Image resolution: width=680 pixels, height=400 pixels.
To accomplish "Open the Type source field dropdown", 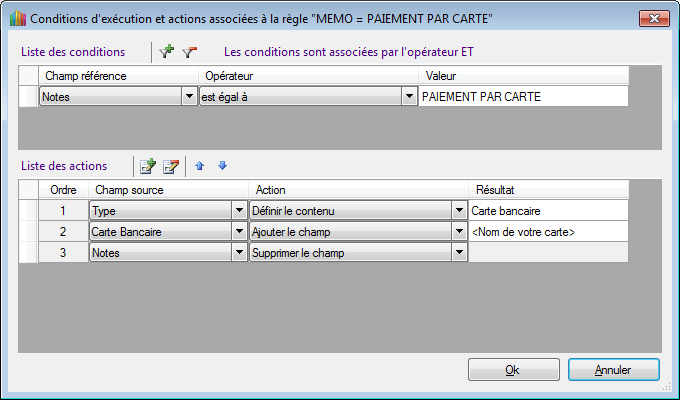I will pos(239,211).
